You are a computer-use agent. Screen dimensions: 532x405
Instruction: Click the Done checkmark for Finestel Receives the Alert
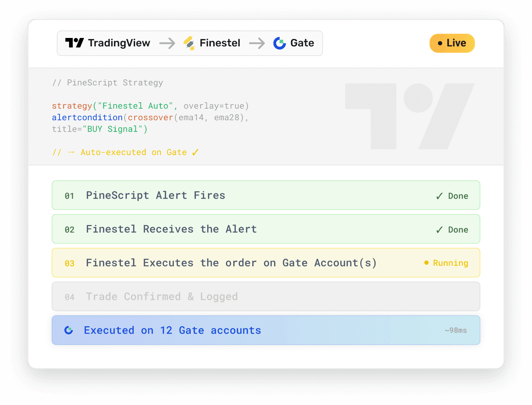(439, 230)
